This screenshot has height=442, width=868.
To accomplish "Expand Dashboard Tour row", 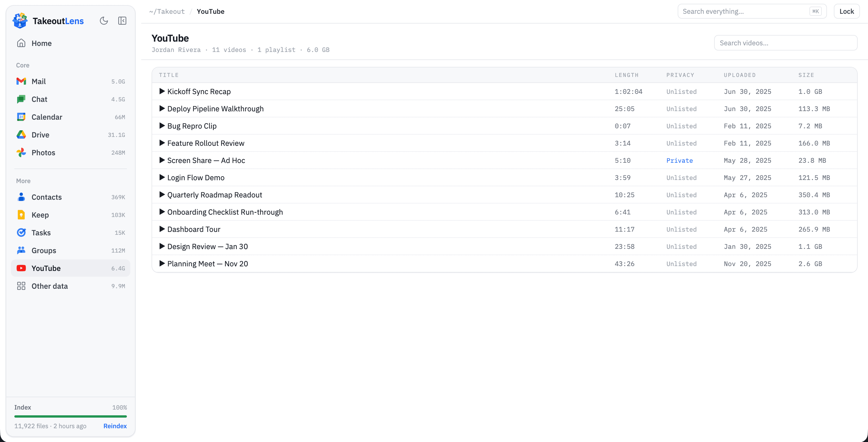I will click(x=162, y=229).
